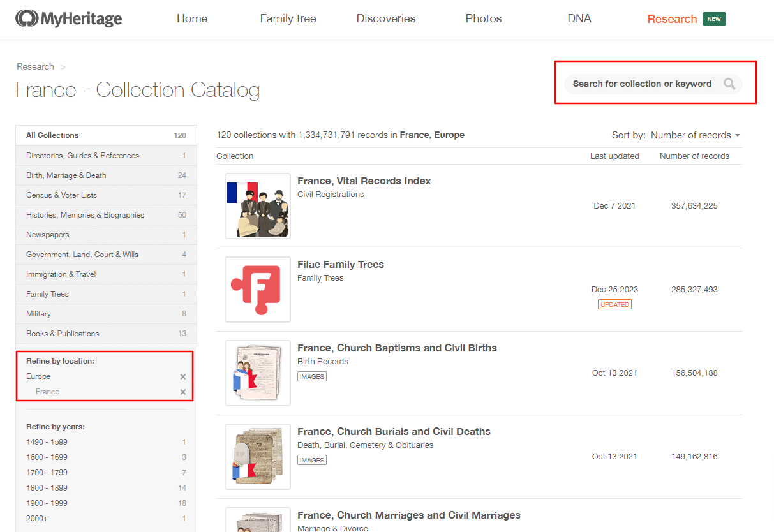Select the Europe location refinement
774x532 pixels.
click(x=38, y=376)
